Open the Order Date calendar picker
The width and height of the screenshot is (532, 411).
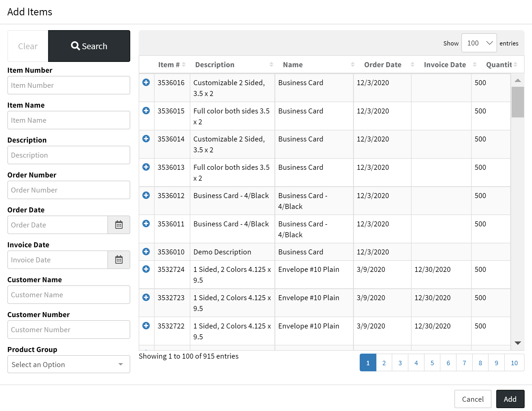(x=119, y=225)
